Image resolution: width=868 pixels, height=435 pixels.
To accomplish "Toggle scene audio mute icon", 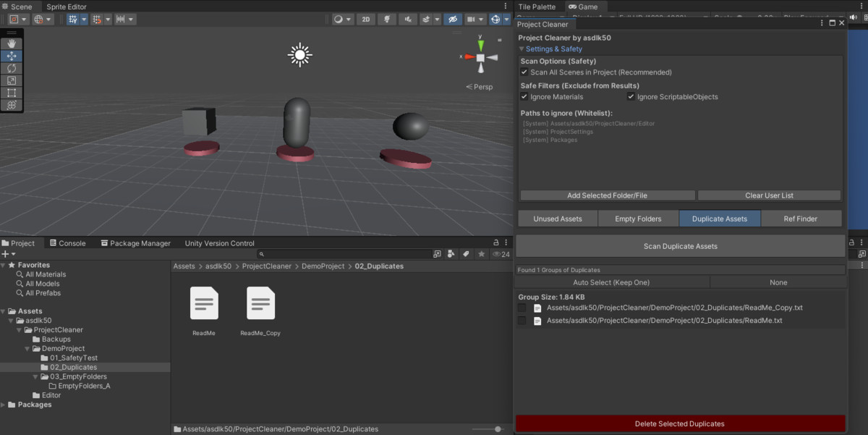I will [x=409, y=20].
